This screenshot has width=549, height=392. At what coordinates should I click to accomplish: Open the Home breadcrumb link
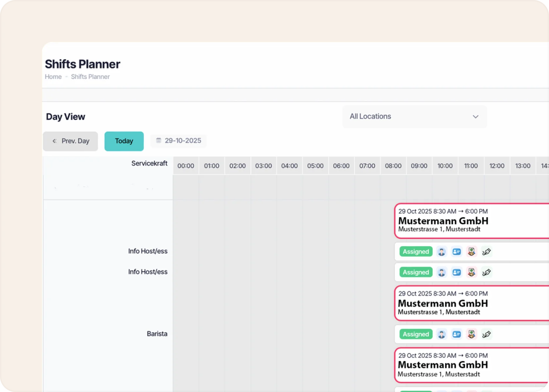pos(53,77)
